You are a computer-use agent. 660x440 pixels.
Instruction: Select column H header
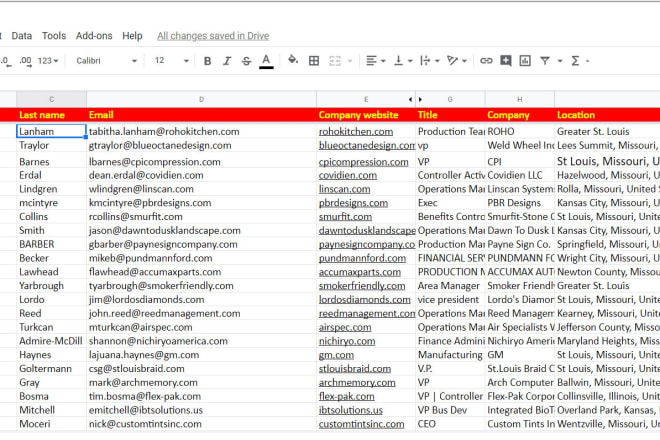click(520, 99)
